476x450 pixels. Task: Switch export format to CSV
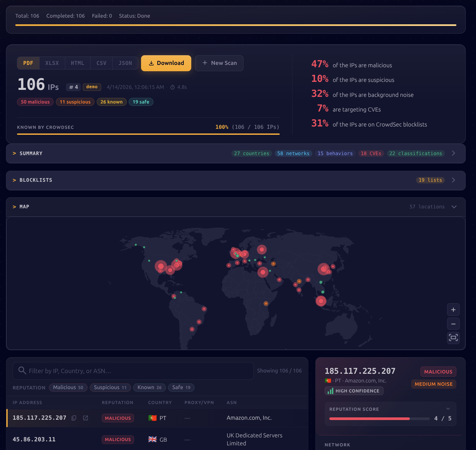101,63
